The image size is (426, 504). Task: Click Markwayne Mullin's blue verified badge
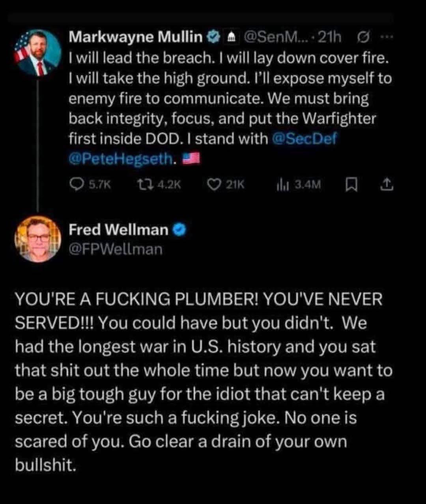(x=213, y=37)
